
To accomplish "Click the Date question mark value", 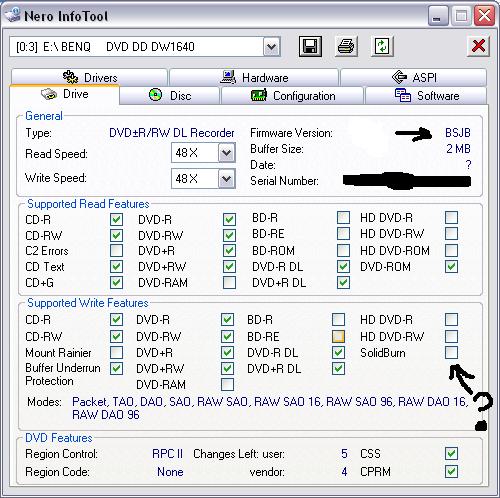I will pos(468,165).
